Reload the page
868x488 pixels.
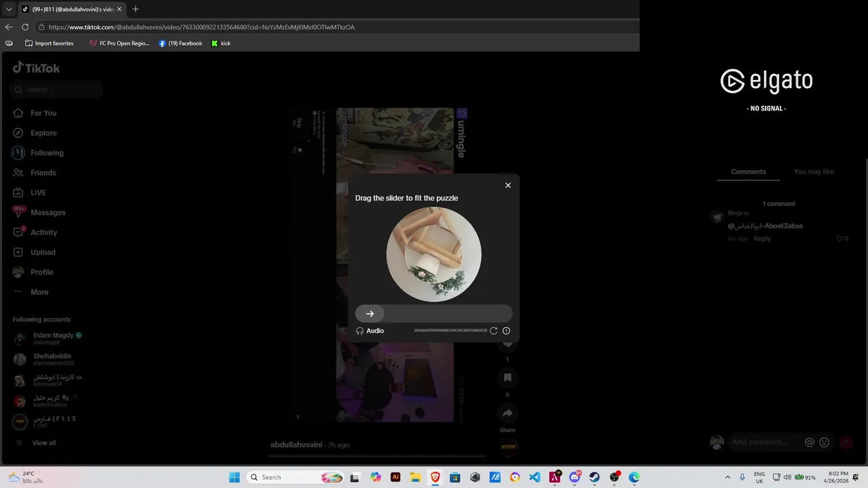tap(25, 27)
